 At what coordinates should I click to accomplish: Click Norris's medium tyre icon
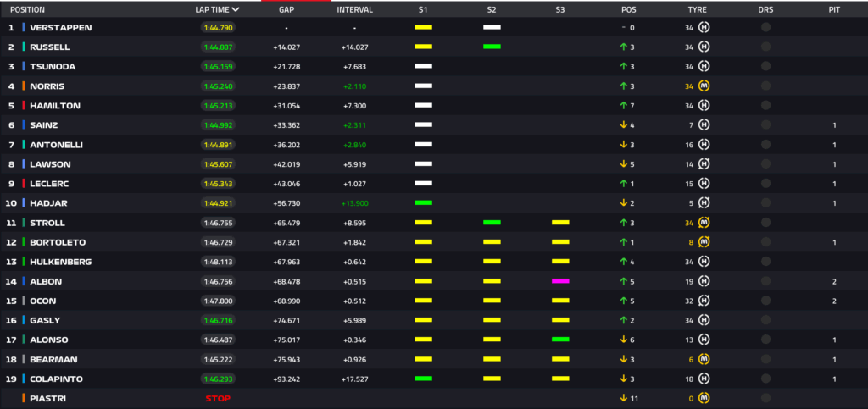point(704,86)
